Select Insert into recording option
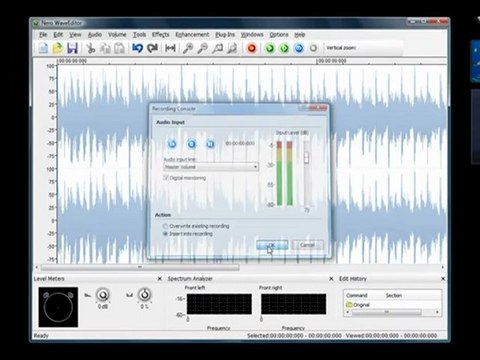 (x=165, y=234)
